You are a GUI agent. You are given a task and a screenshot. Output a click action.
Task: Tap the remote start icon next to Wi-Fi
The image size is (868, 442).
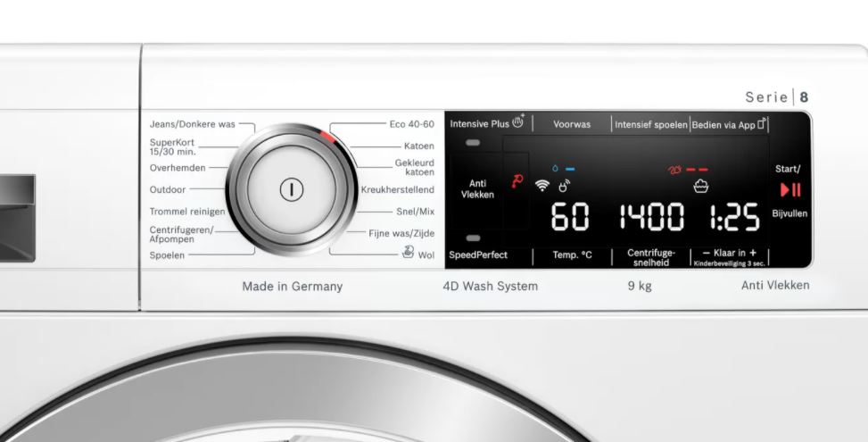click(564, 186)
